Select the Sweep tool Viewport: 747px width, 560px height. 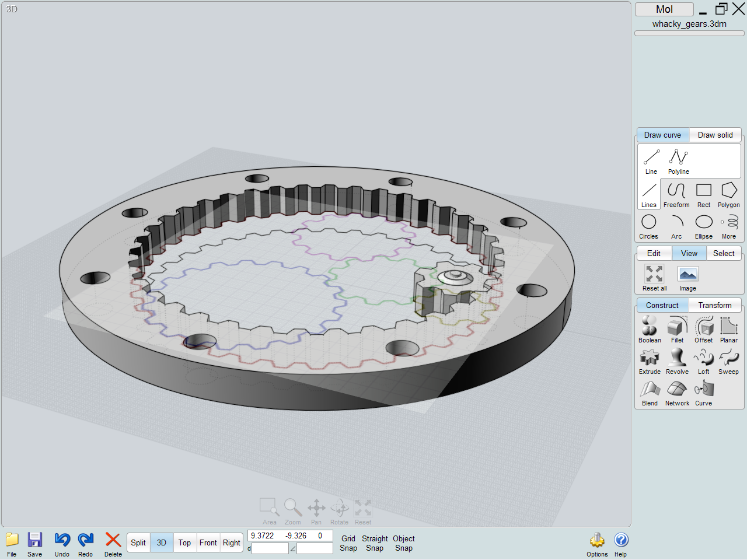pos(728,359)
